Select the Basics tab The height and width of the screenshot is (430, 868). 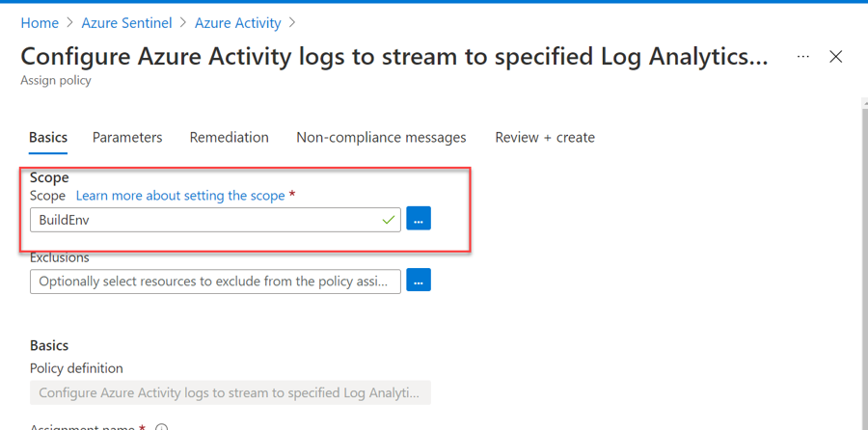point(48,137)
